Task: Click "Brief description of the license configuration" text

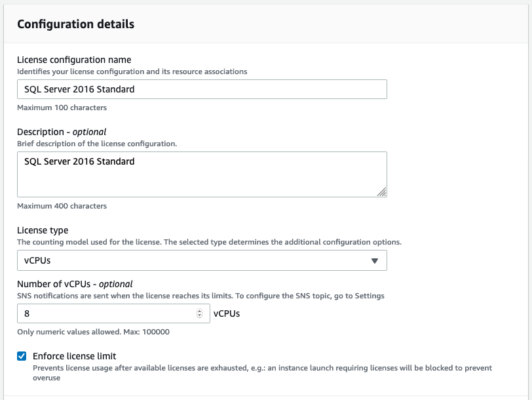Action: click(x=97, y=144)
